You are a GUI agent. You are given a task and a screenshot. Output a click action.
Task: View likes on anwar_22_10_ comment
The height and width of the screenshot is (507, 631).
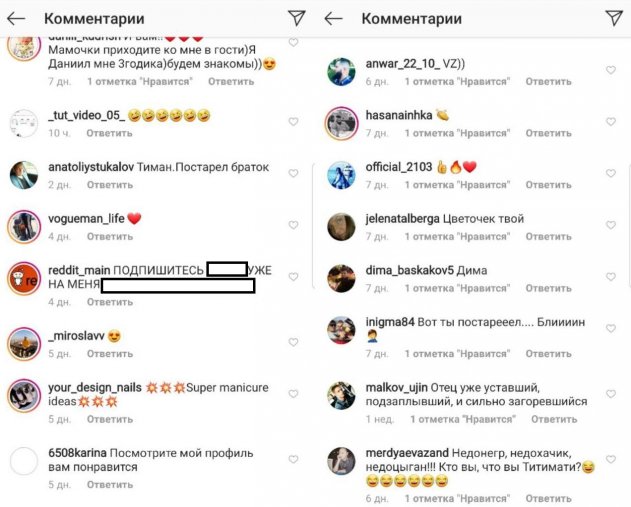tap(458, 82)
